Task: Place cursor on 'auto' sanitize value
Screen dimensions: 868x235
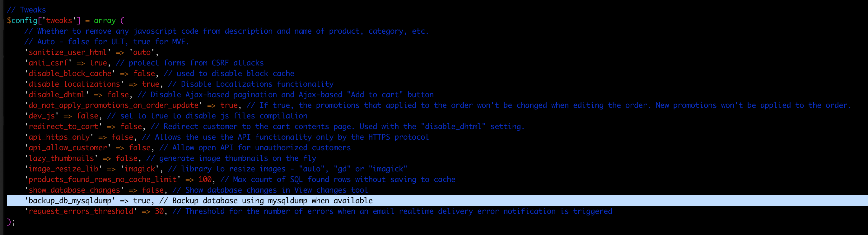Action: point(142,52)
